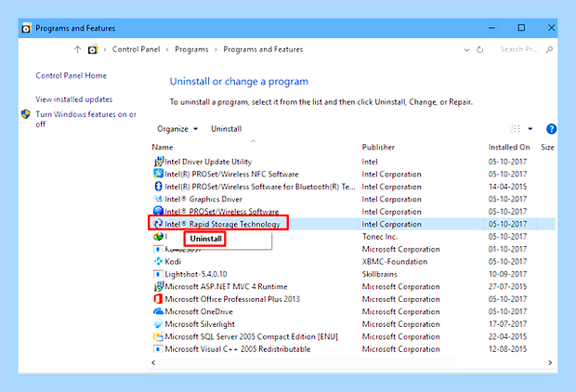Click the Refresh icon in address bar
The height and width of the screenshot is (392, 576).
click(479, 49)
